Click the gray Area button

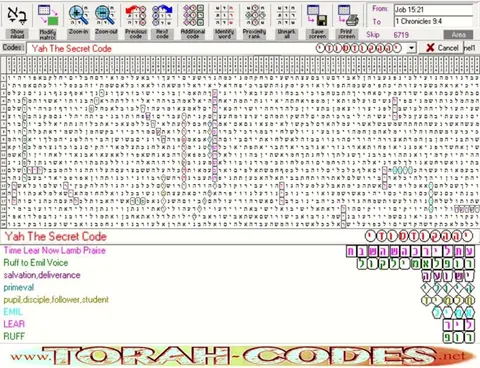point(458,35)
